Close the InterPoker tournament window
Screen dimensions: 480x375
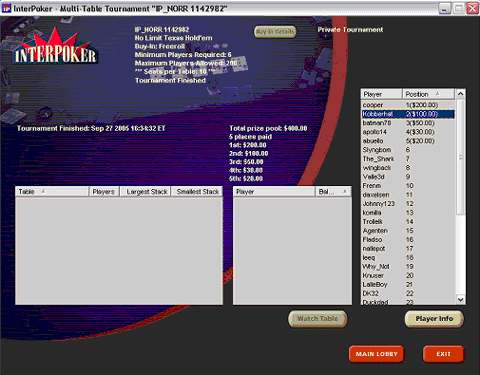click(472, 8)
